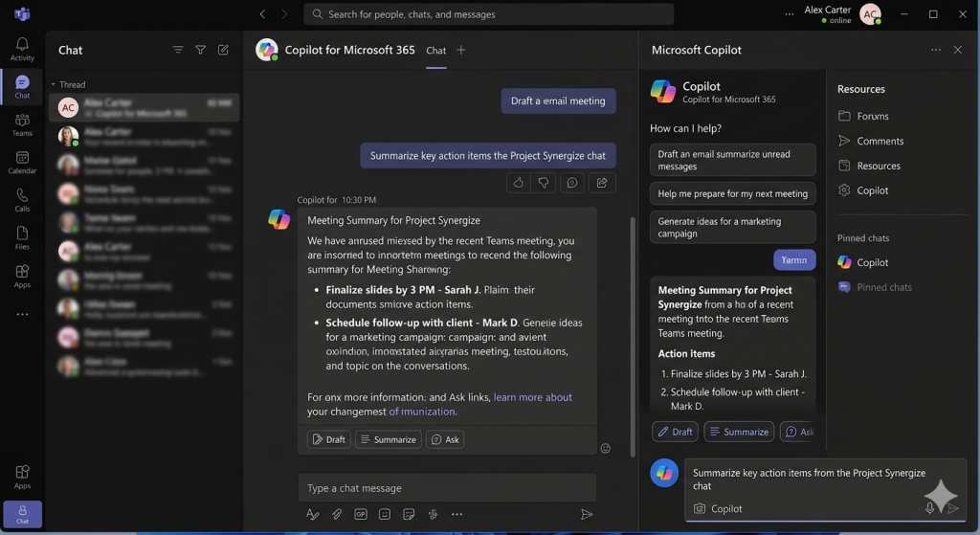Go back with the left arrow
The image size is (980, 535).
click(x=262, y=13)
